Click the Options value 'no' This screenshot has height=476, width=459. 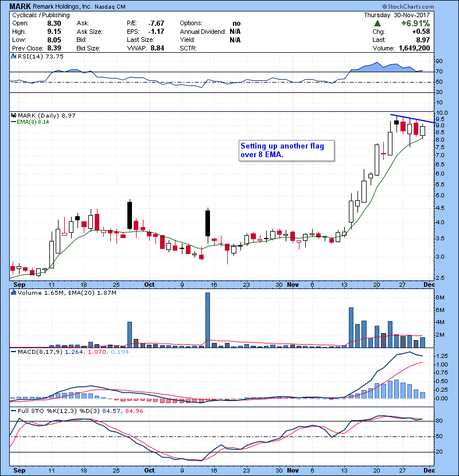(236, 24)
